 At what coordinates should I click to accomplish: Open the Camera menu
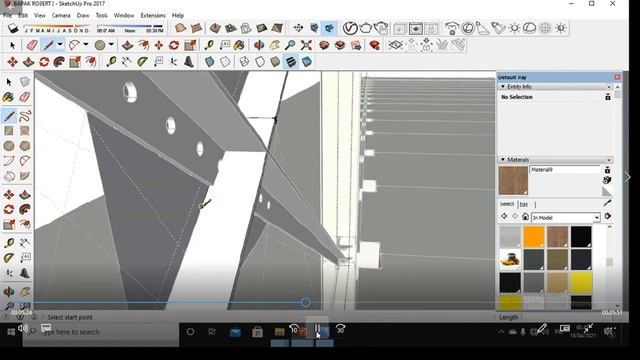61,15
